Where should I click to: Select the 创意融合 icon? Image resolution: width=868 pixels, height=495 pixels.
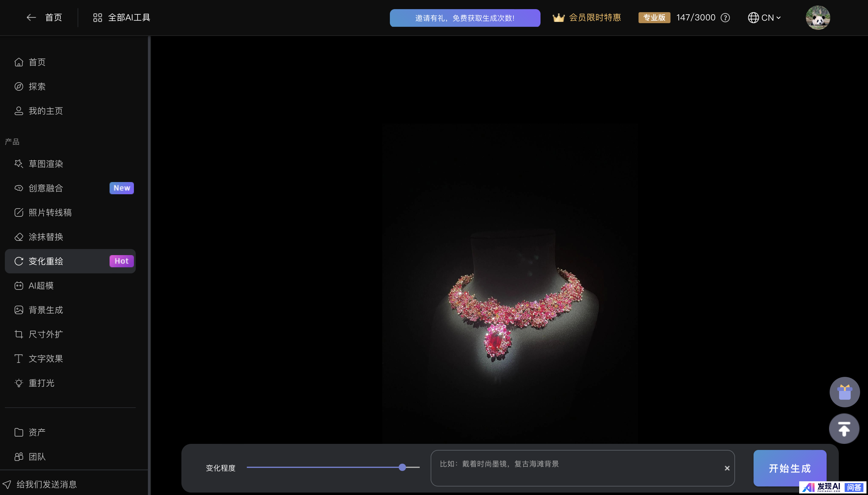(x=19, y=188)
